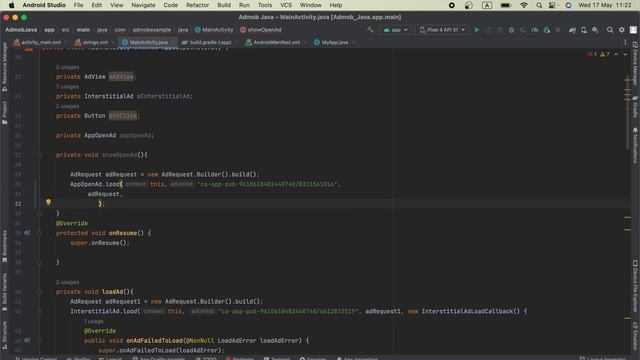Image resolution: width=640 pixels, height=360 pixels.
Task: Collapse the showOpenAd method fold marker
Action: [x=40, y=155]
